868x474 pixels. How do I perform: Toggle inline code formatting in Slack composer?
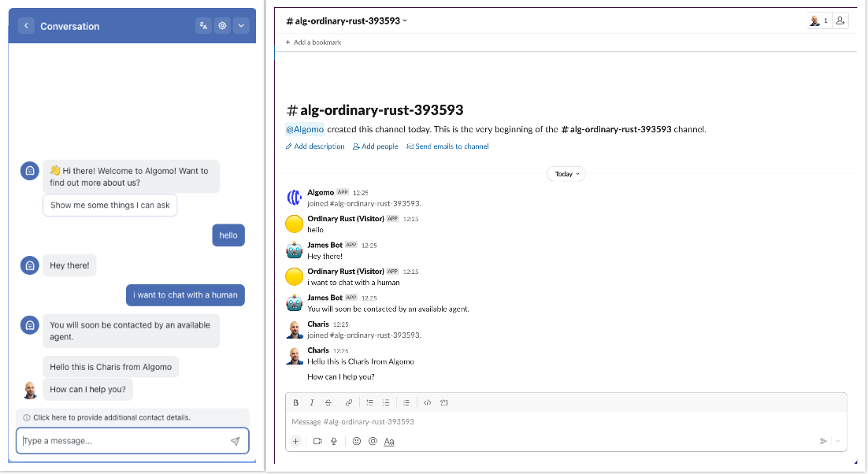428,402
